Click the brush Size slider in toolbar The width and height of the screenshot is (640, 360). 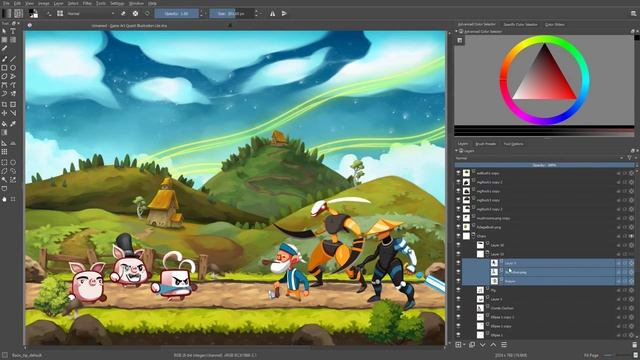coord(231,13)
